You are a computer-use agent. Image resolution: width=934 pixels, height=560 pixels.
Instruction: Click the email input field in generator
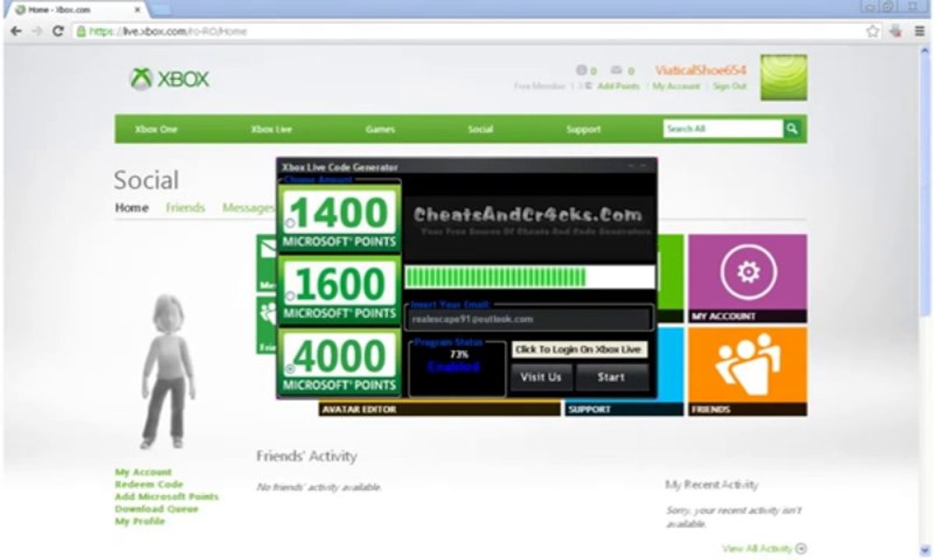pos(528,319)
